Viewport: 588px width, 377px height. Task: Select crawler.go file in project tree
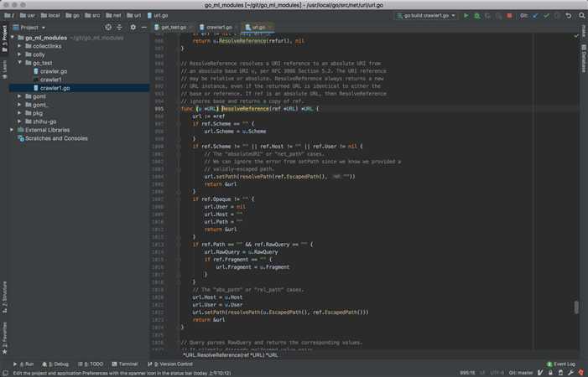click(50, 71)
